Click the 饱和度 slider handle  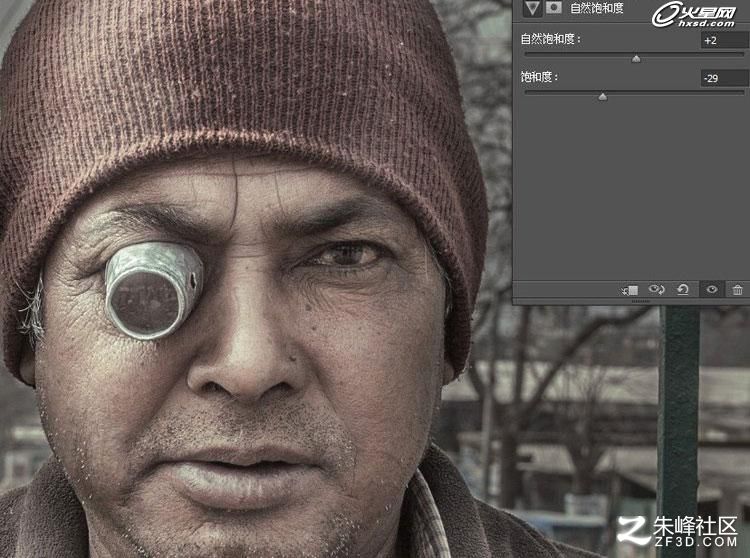click(603, 97)
